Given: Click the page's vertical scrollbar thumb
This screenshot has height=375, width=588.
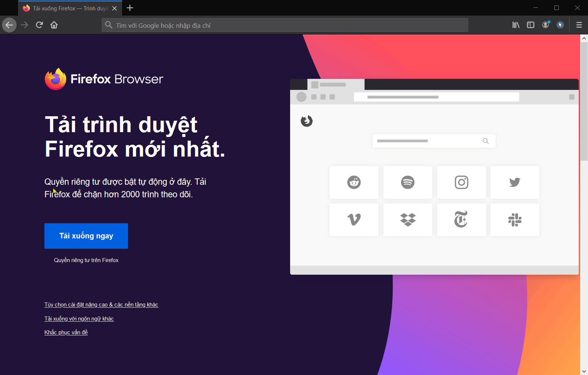Looking at the screenshot, I should (584, 101).
